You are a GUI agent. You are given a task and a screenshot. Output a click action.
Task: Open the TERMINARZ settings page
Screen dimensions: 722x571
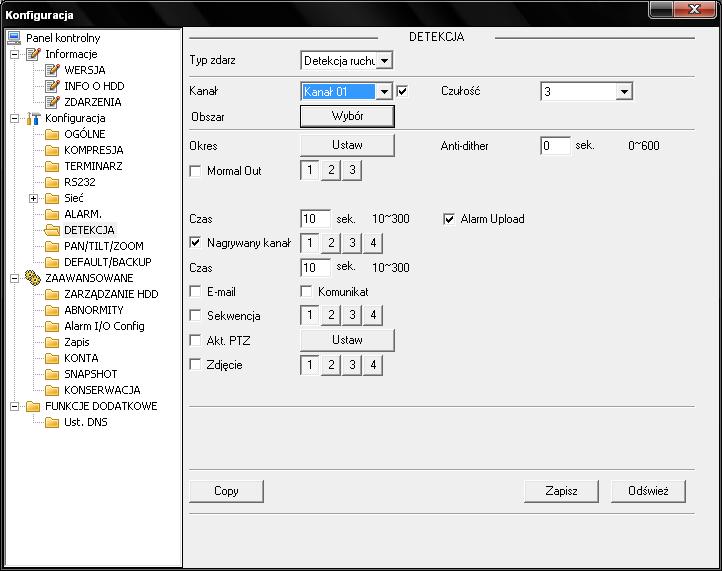point(93,166)
